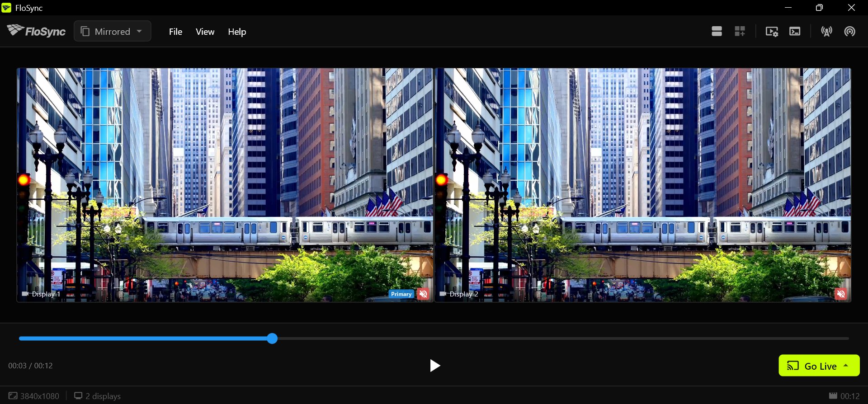This screenshot has width=868, height=404.
Task: Click the Display 2 label
Action: pyautogui.click(x=464, y=294)
